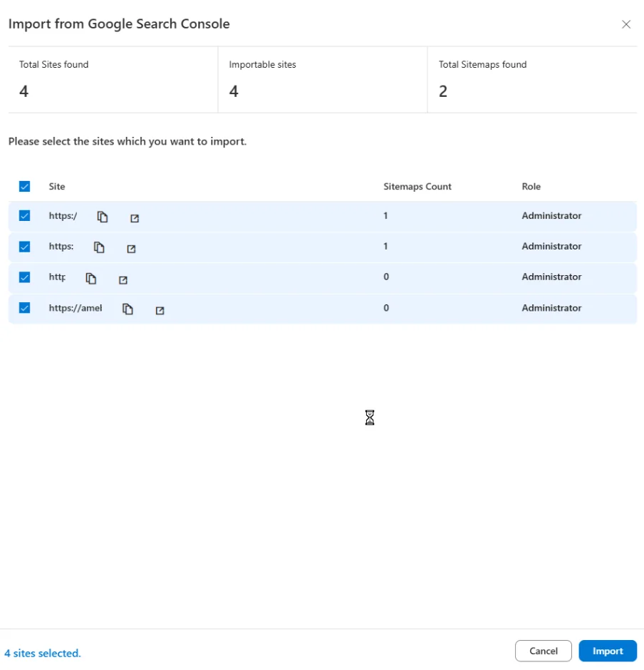Click the copy icon in the first site row
Image resolution: width=644 pixels, height=670 pixels.
pyautogui.click(x=103, y=217)
